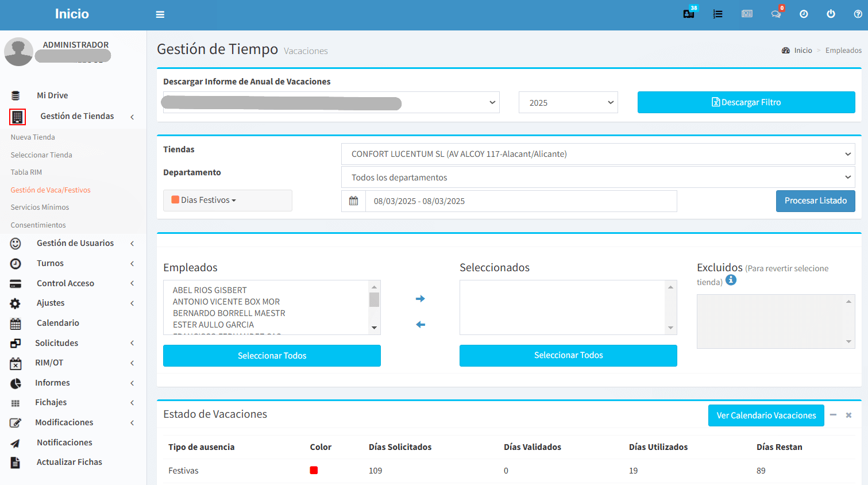Open Gestión de Vaca/Festivos submenu item
The width and height of the screenshot is (868, 485).
click(x=51, y=190)
